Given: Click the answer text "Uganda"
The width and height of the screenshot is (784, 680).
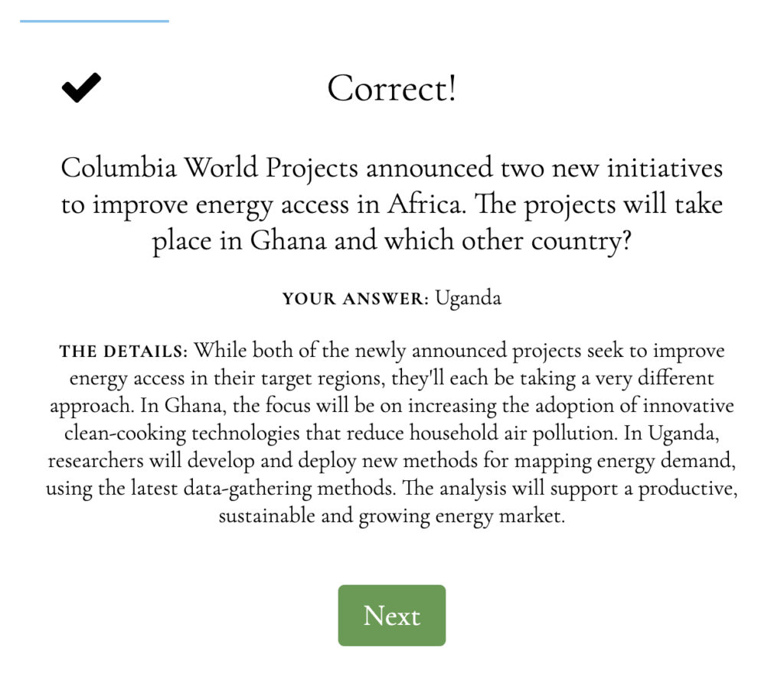Looking at the screenshot, I should pos(468,298).
